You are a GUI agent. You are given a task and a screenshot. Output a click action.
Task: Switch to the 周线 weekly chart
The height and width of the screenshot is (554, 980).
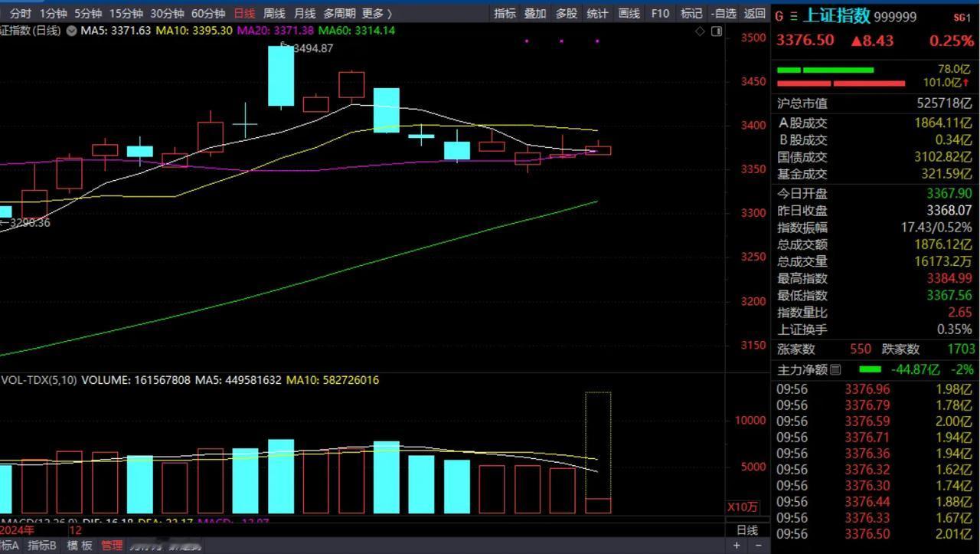pos(274,13)
